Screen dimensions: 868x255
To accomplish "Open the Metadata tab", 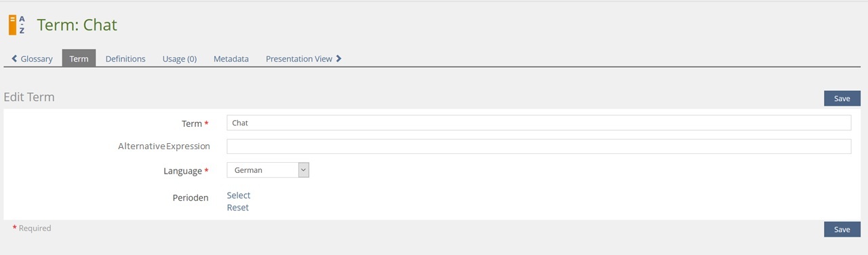I will [x=231, y=59].
